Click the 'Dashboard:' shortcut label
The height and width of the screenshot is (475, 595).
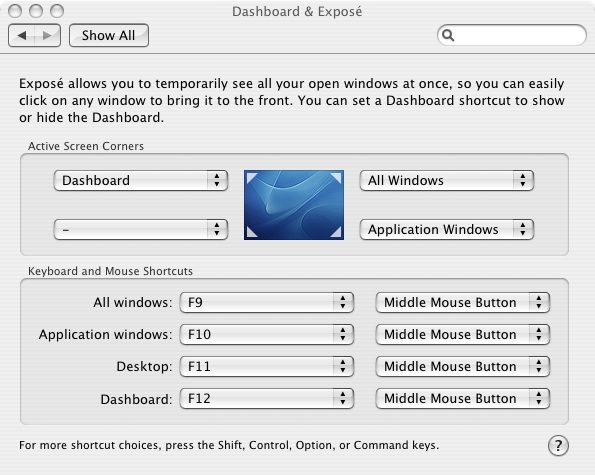[136, 399]
